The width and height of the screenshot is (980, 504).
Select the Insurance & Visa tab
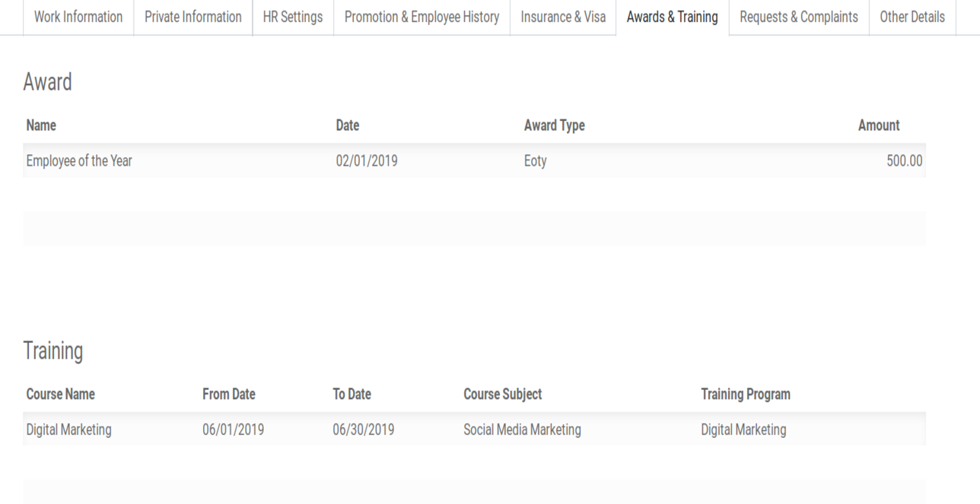[563, 17]
